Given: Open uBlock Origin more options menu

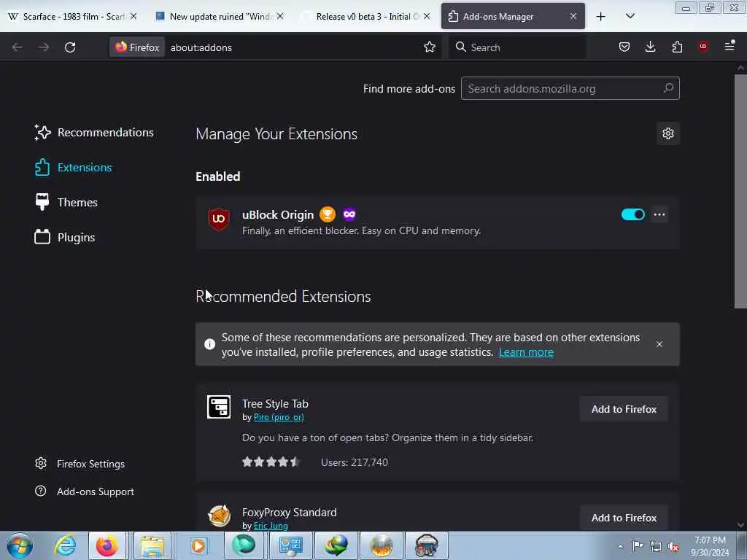Looking at the screenshot, I should point(659,215).
